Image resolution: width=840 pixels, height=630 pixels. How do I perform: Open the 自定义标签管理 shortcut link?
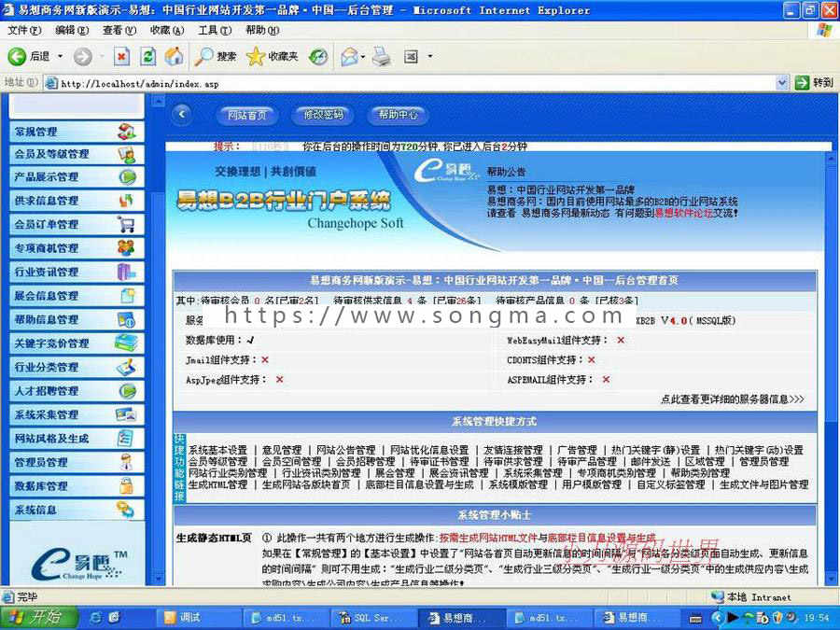coord(671,484)
